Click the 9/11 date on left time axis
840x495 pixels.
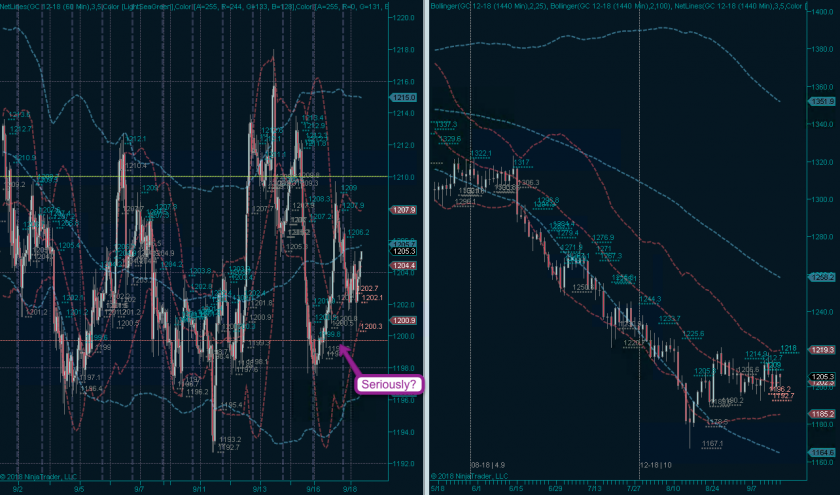click(199, 489)
